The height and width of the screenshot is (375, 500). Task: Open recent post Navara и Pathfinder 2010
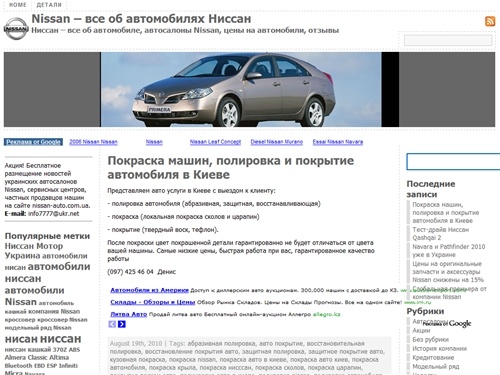(x=449, y=251)
